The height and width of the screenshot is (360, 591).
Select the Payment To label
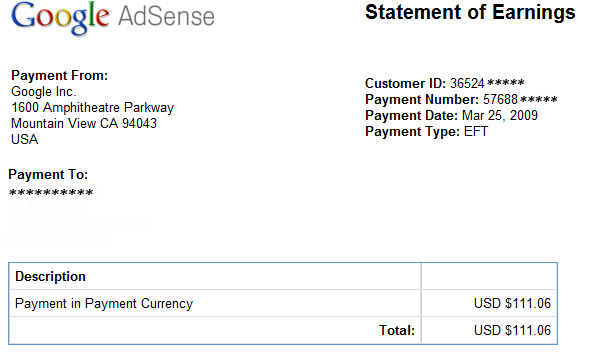click(x=48, y=175)
